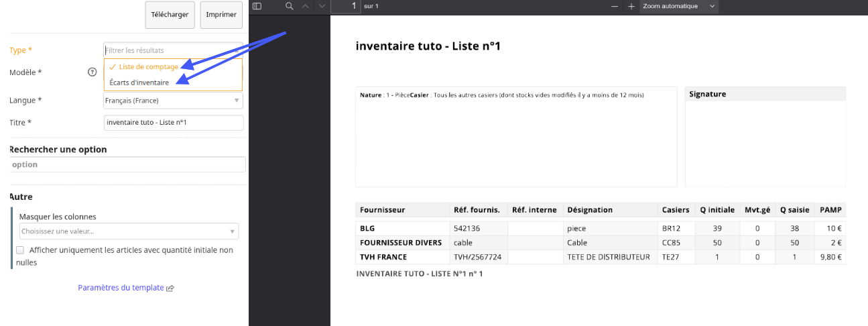This screenshot has height=326, width=868.
Task: Click the external link icon beside Paramètres du template
Action: tap(170, 288)
